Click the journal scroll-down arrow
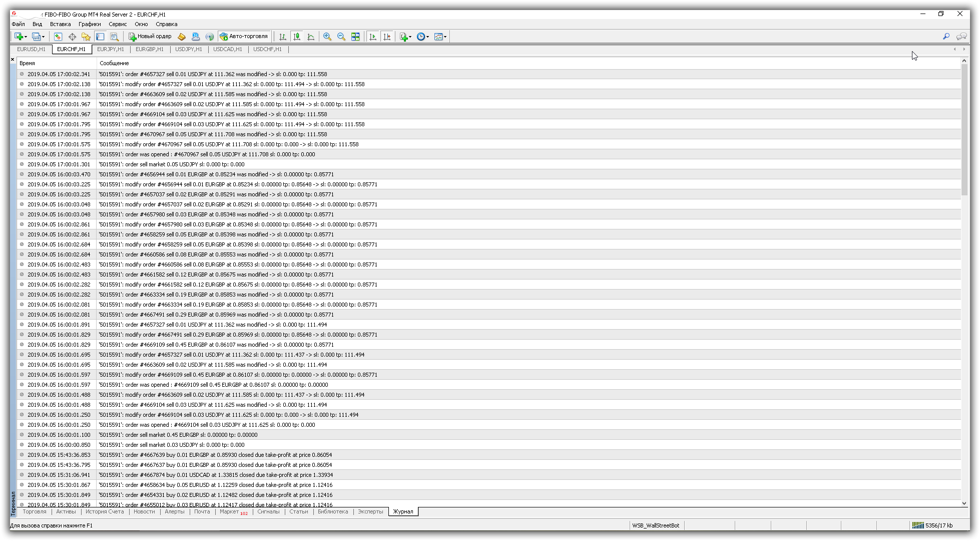The height and width of the screenshot is (541, 980). [964, 503]
